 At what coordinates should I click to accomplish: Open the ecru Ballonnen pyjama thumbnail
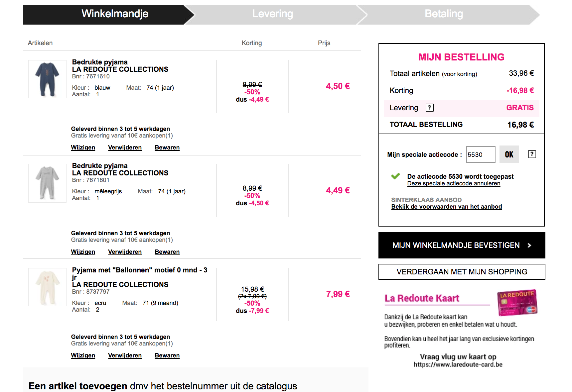47,287
